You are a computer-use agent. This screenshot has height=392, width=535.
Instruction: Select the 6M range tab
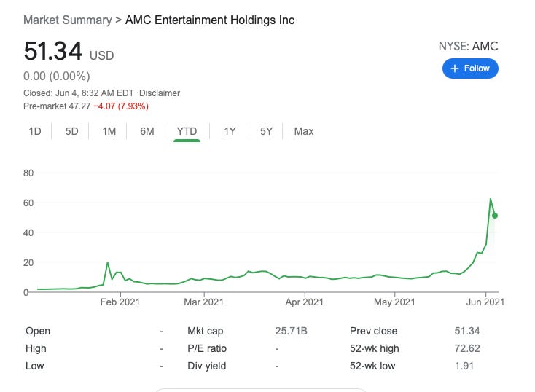tap(147, 131)
